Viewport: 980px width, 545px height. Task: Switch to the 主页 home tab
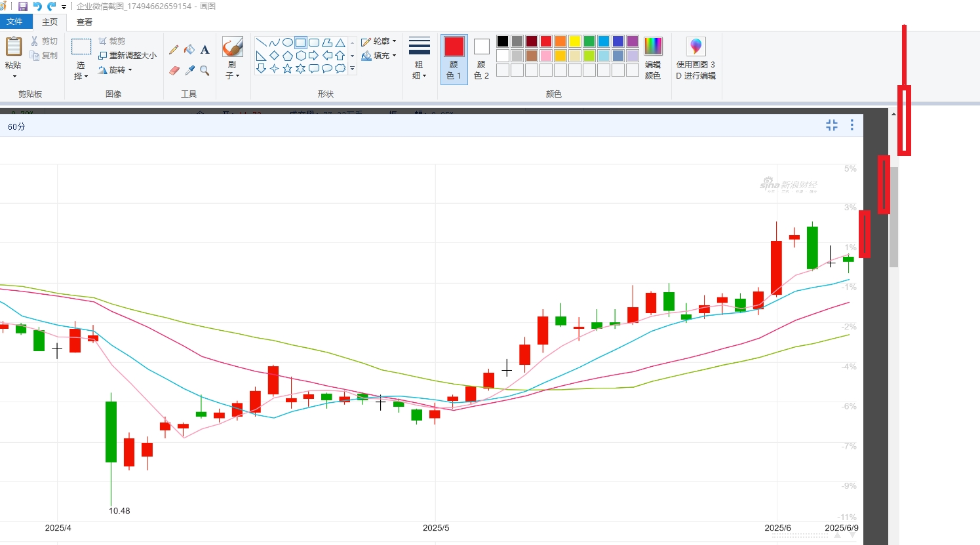pos(50,22)
